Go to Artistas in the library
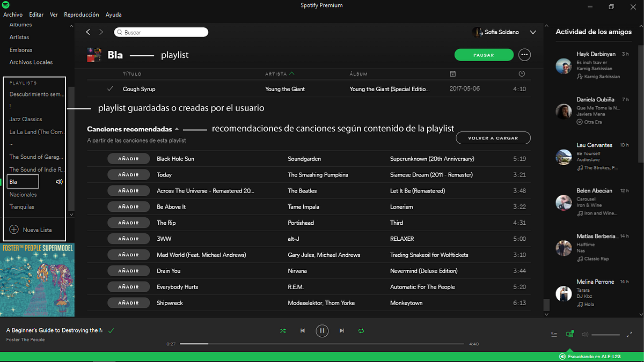Image resolution: width=644 pixels, height=362 pixels. click(x=19, y=37)
